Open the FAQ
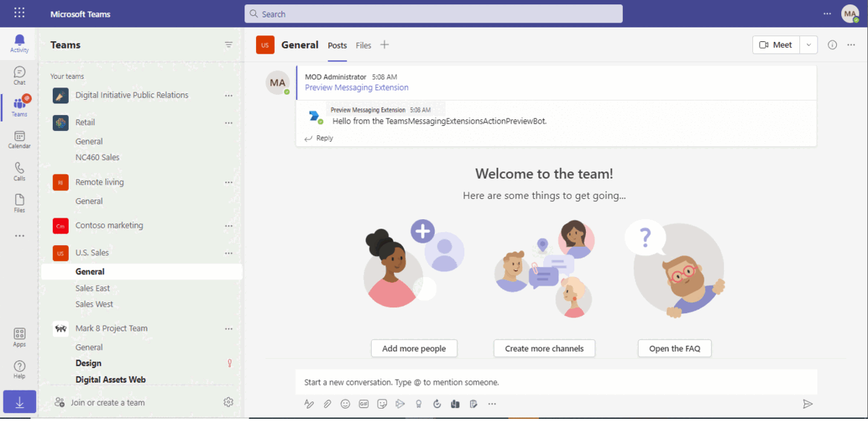 point(674,348)
